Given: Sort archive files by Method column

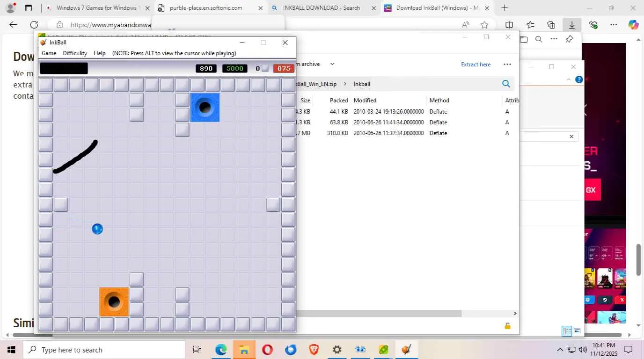Looking at the screenshot, I should click(439, 101).
